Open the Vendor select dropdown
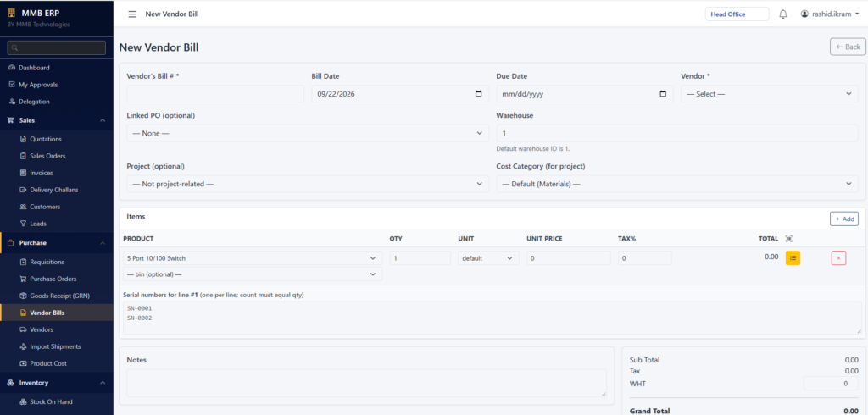The image size is (868, 415). (770, 94)
